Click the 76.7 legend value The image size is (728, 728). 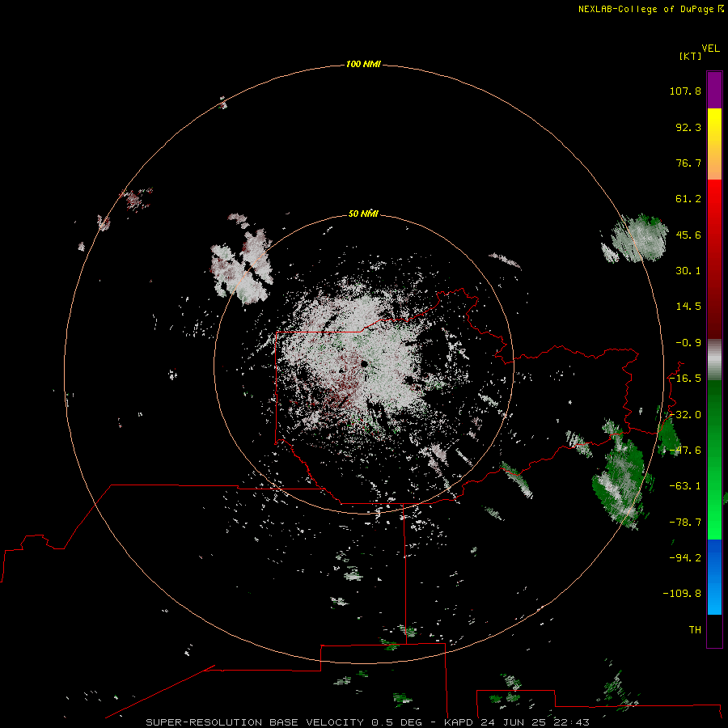[688, 163]
